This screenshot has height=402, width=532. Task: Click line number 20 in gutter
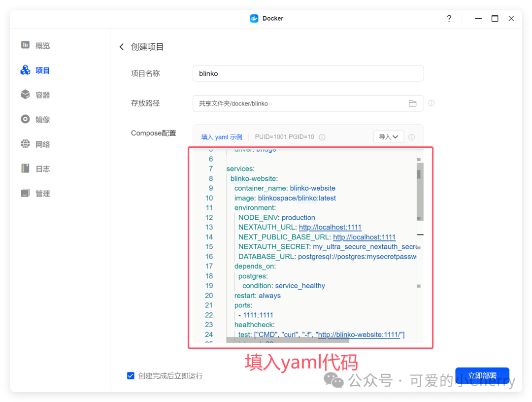click(209, 296)
